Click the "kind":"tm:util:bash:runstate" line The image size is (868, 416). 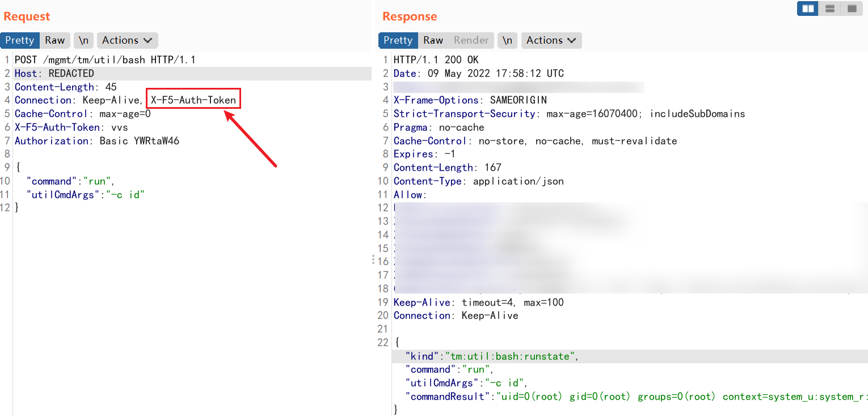[492, 356]
